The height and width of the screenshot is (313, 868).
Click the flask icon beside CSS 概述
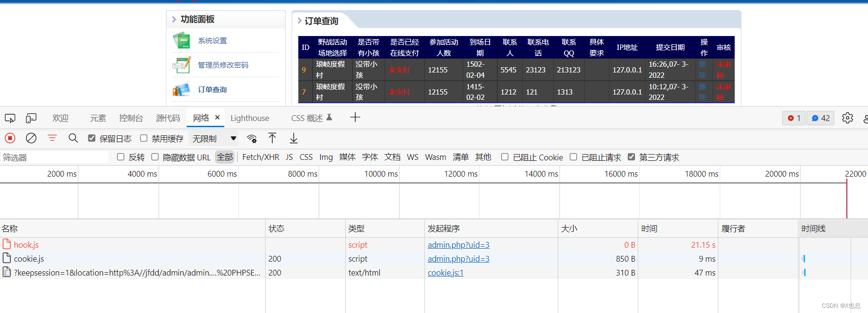[x=329, y=117]
